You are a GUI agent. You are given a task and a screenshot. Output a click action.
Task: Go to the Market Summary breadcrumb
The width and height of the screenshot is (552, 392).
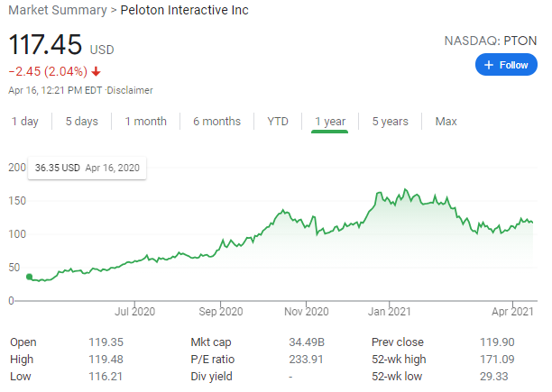tap(52, 10)
